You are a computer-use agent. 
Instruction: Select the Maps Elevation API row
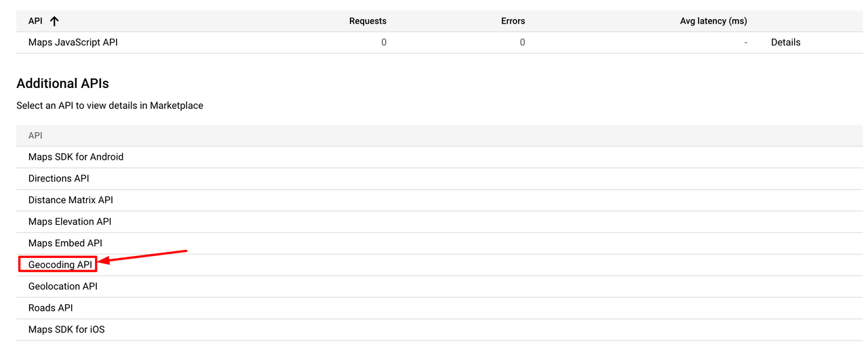pyautogui.click(x=70, y=221)
